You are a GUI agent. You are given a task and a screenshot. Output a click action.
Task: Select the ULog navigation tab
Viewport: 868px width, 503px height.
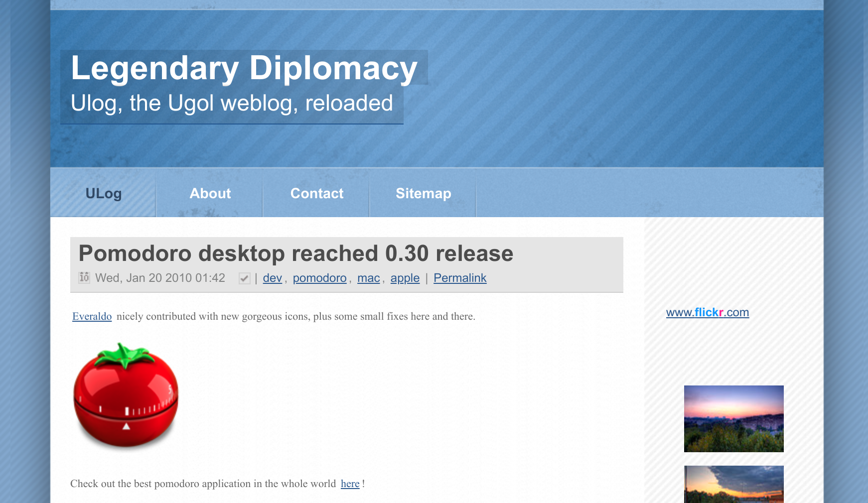(103, 194)
